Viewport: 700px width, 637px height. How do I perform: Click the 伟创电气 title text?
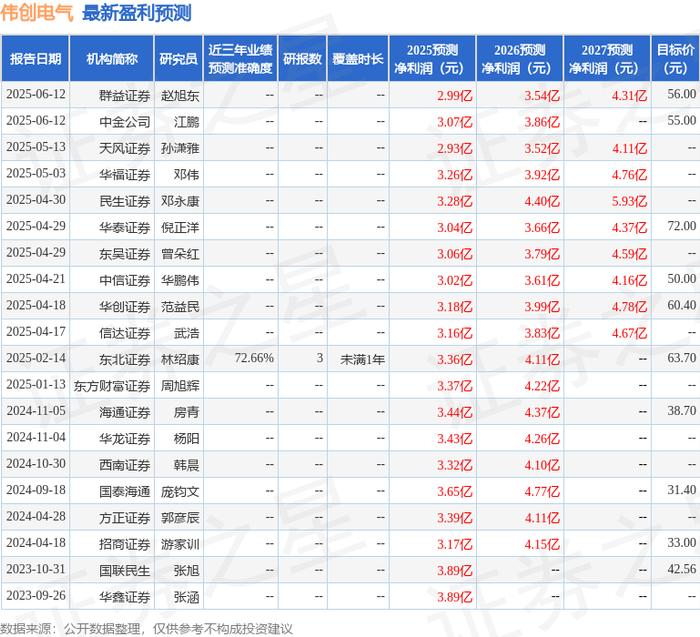click(x=37, y=13)
